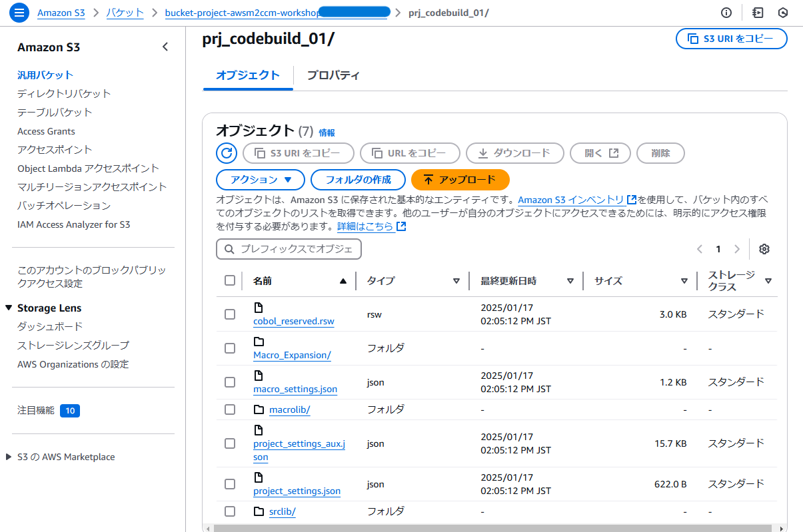Sort objects by 名前 column arrow
The height and width of the screenshot is (532, 803).
(x=343, y=281)
